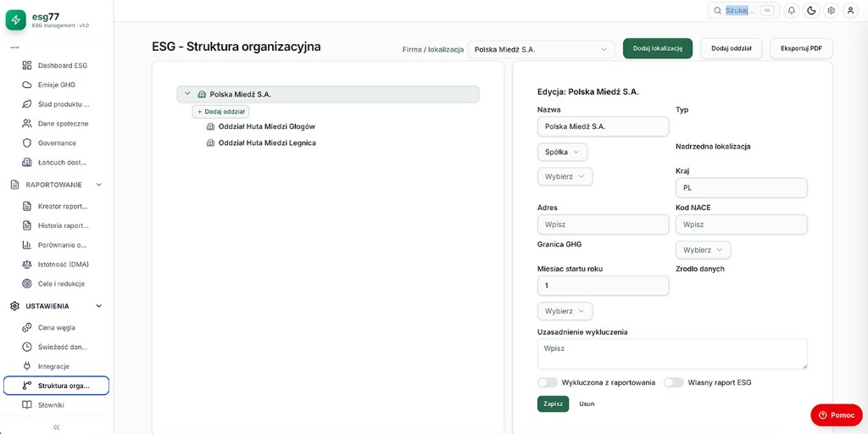The height and width of the screenshot is (434, 868).
Task: Select Oddział Huta Miedzi Legnica
Action: (x=267, y=142)
